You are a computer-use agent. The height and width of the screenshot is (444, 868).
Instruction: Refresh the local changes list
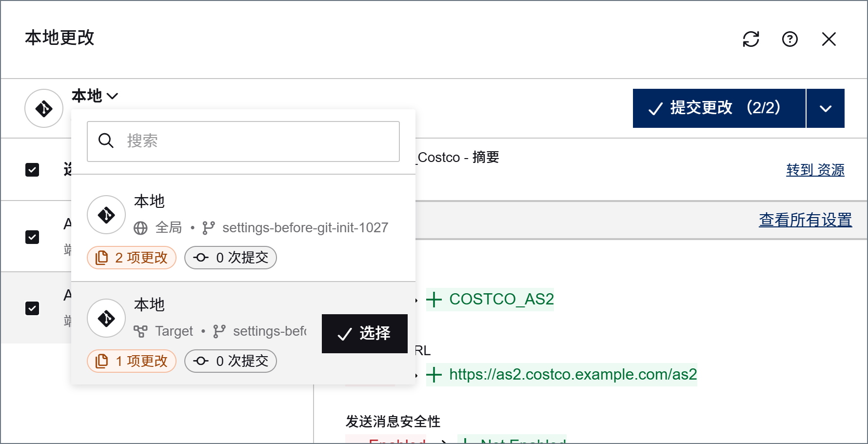(x=751, y=39)
